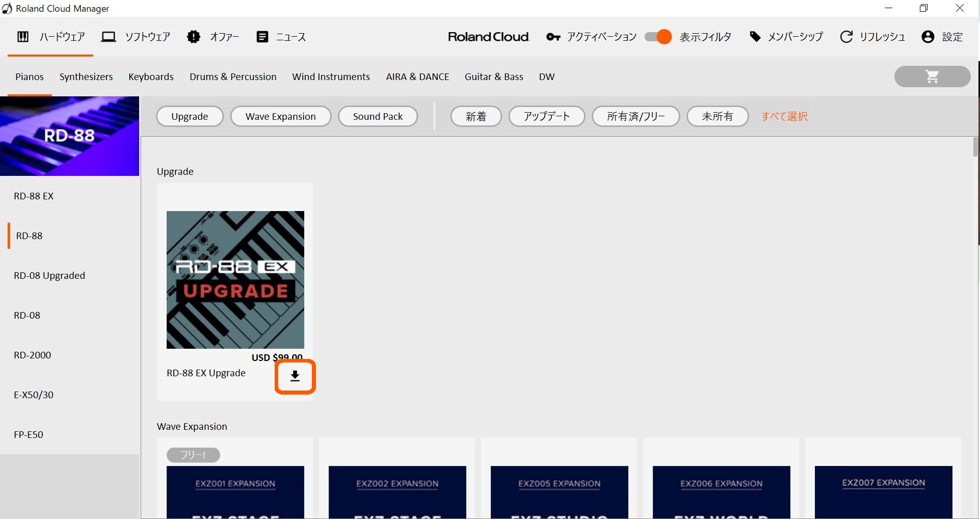Select the Pianos category tab
This screenshot has width=980, height=519.
pos(30,76)
